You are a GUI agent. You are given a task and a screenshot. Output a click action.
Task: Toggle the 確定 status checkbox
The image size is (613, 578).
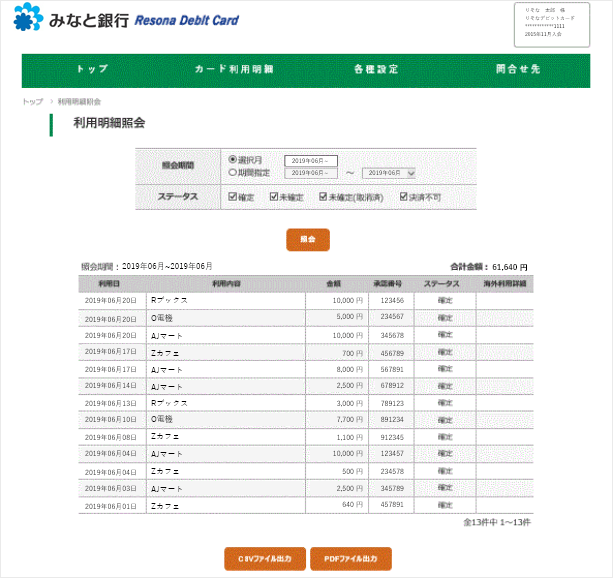click(233, 196)
